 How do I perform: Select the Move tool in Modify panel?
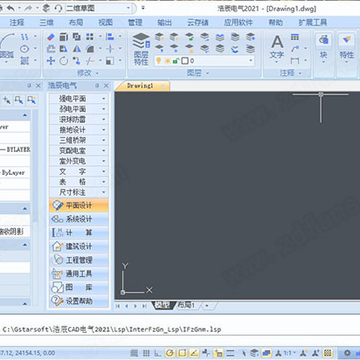(x=51, y=61)
